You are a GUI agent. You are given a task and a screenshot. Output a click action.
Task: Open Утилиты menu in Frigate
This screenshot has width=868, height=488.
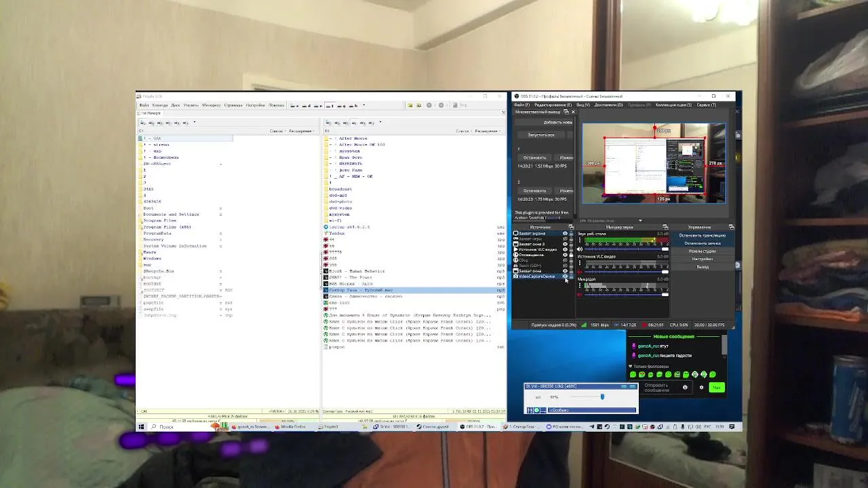click(191, 105)
